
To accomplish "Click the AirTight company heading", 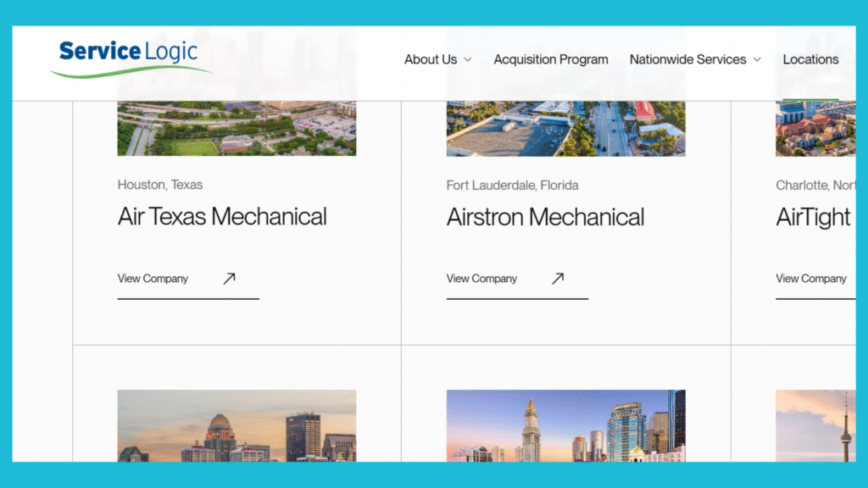I will (813, 217).
